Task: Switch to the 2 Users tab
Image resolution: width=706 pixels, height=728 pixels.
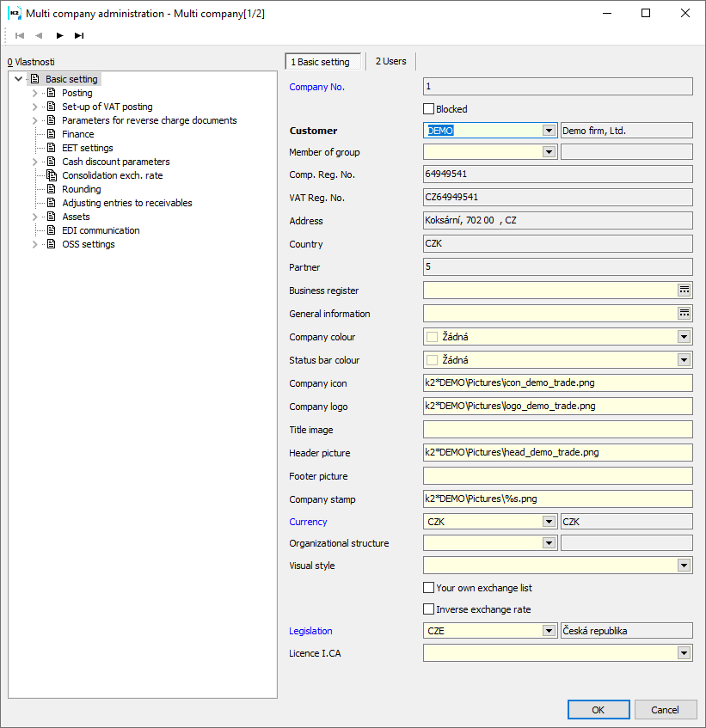Action: pos(390,61)
